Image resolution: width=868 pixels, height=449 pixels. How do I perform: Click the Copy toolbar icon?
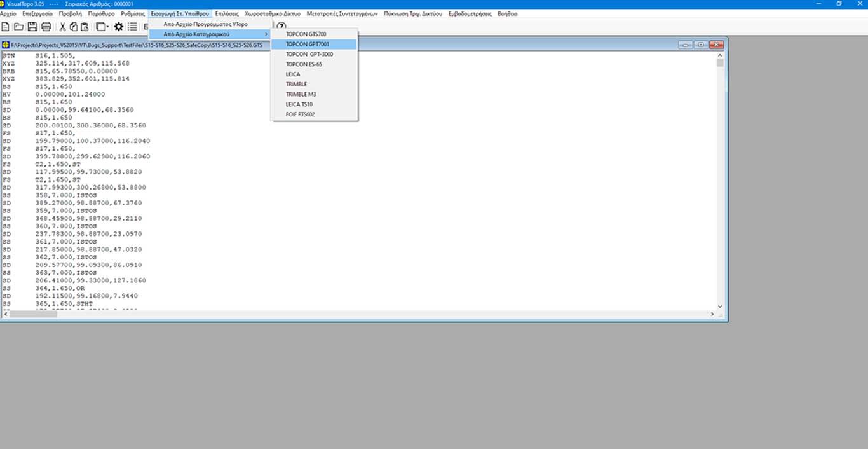pos(73,27)
